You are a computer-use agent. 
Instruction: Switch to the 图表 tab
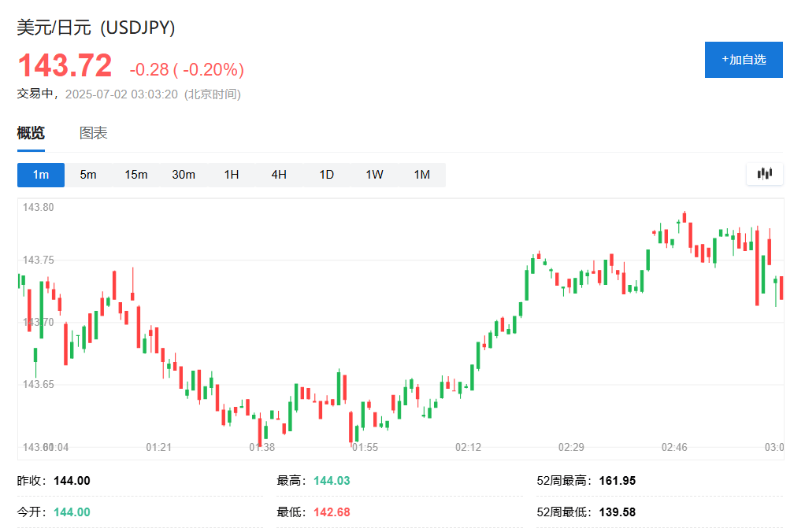tap(95, 132)
